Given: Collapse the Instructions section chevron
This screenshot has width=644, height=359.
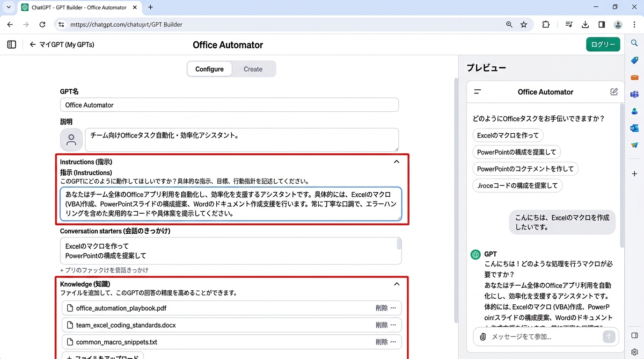Looking at the screenshot, I should (x=396, y=162).
